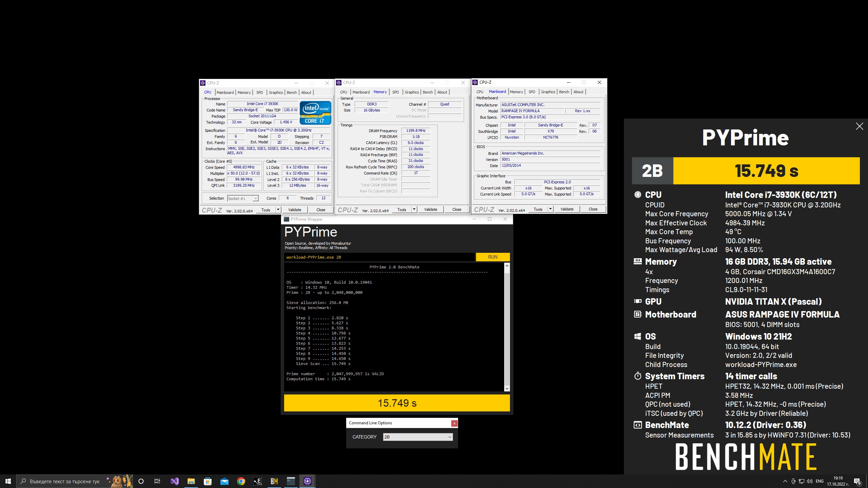Switch to the terminal taskbar icon

point(291,481)
